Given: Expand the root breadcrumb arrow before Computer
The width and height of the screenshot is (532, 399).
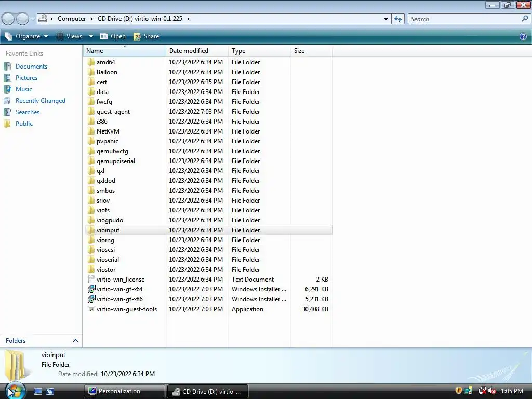Looking at the screenshot, I should point(52,19).
